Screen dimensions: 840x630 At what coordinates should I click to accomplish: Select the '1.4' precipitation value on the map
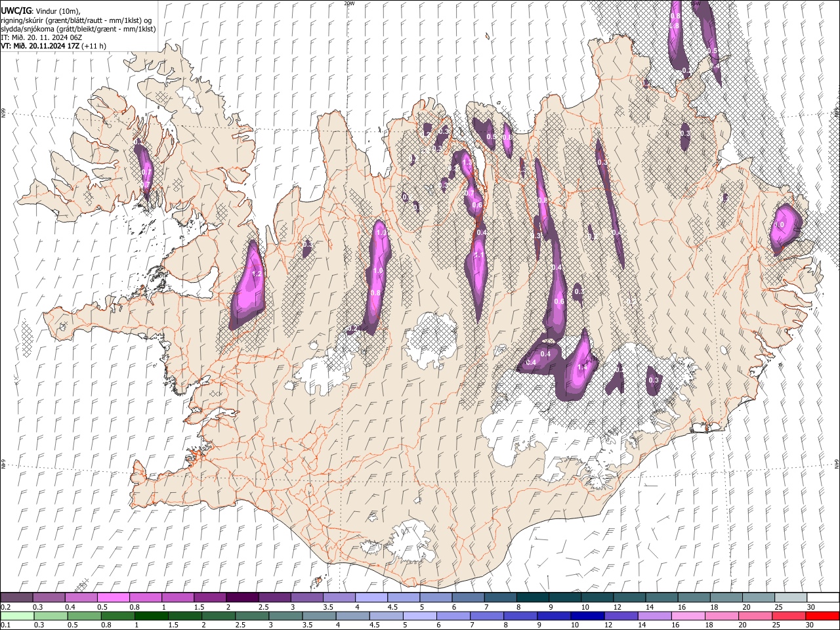582,367
